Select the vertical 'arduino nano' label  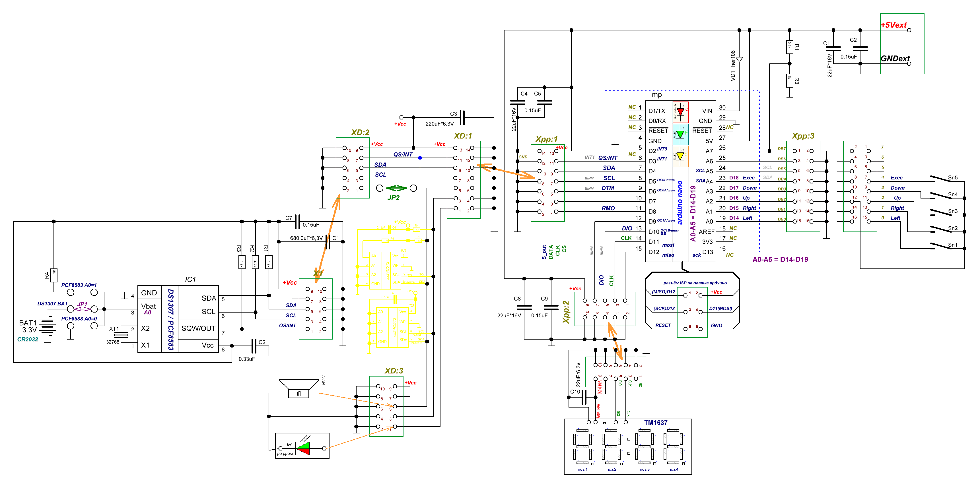pyautogui.click(x=680, y=202)
